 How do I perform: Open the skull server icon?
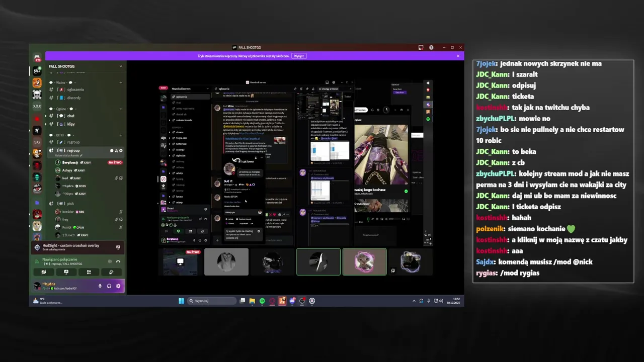[x=37, y=95]
